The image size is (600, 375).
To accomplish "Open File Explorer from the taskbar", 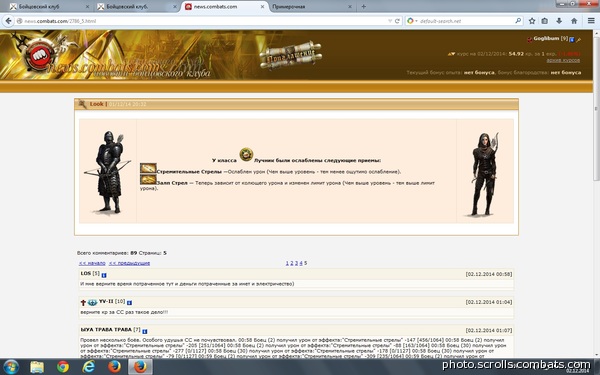I will [37, 367].
